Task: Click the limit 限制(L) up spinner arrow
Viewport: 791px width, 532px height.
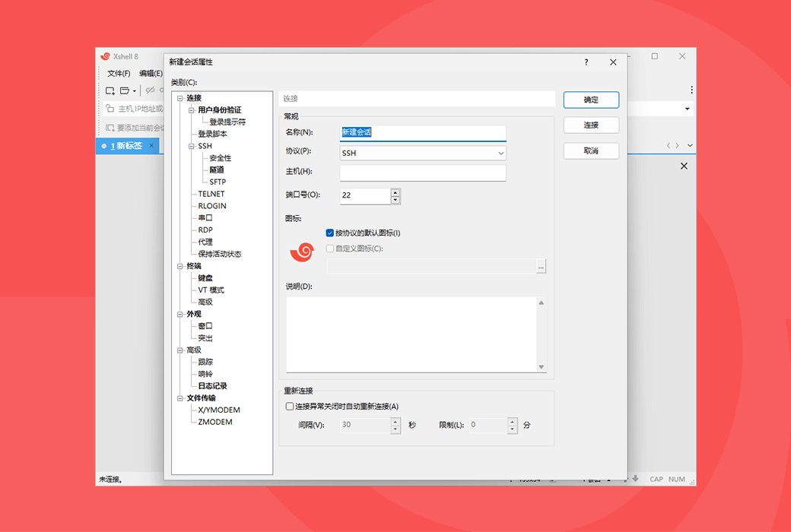Action: click(513, 422)
